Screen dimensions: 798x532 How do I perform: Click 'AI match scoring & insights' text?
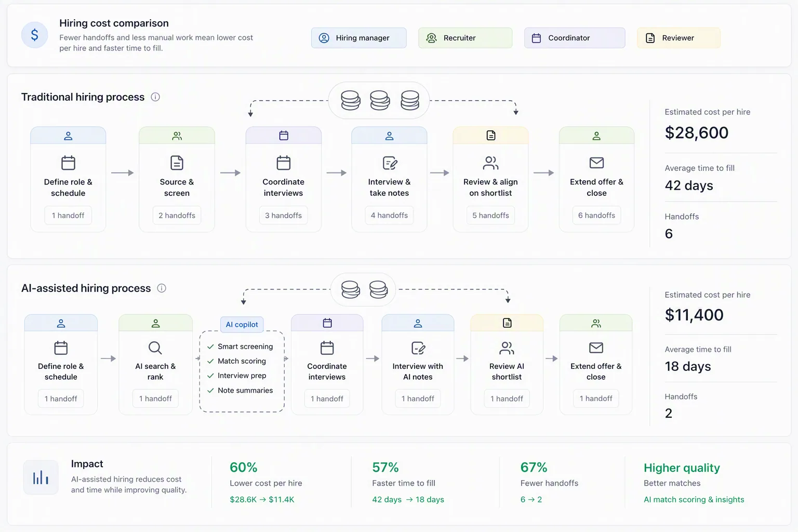point(694,499)
